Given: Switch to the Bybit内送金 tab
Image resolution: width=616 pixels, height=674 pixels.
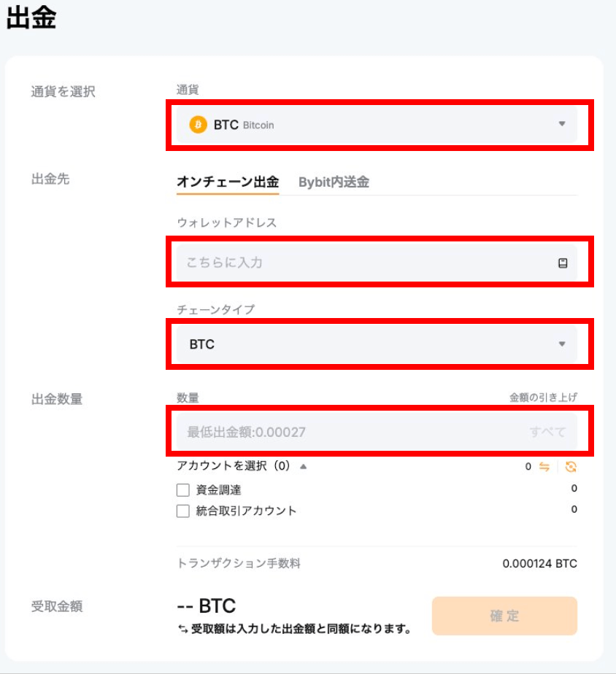Looking at the screenshot, I should pos(334,182).
